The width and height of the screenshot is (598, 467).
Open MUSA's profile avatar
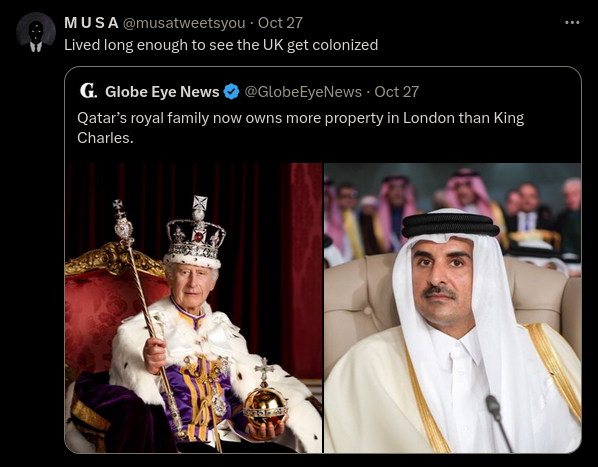(36, 32)
